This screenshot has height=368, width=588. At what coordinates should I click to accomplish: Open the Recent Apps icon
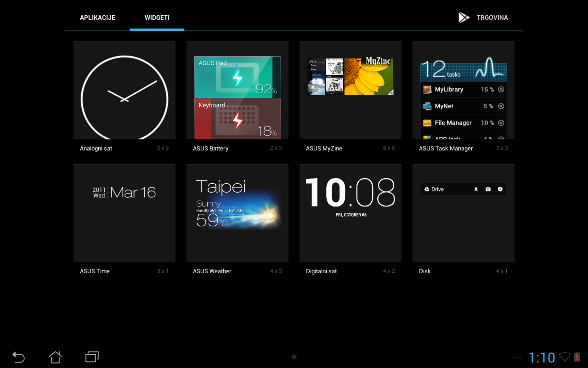(x=92, y=357)
